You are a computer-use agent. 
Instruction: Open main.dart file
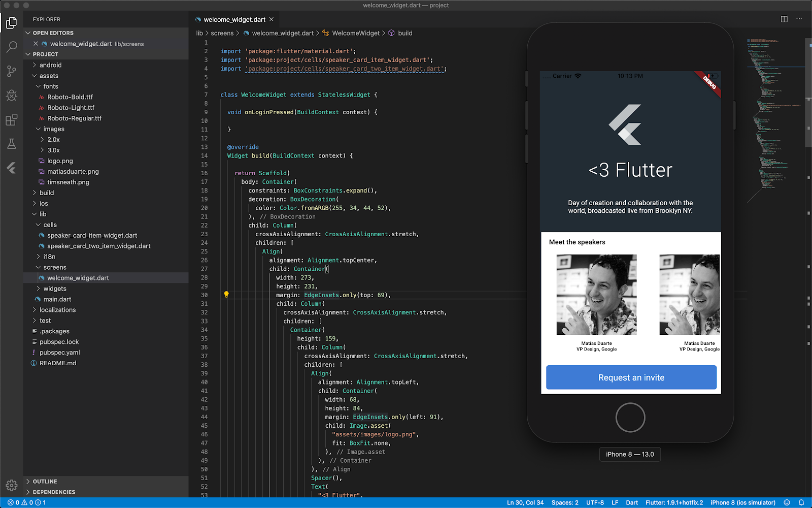(57, 299)
